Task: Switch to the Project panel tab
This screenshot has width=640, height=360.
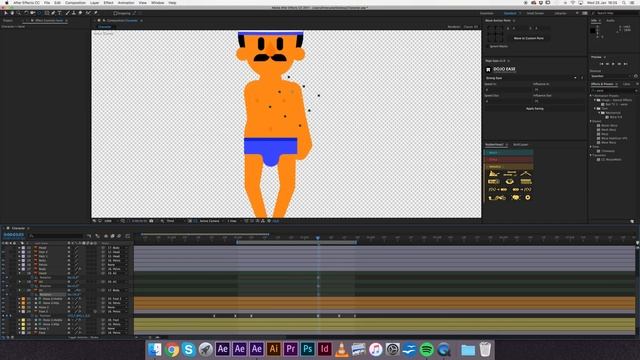Action: [8, 20]
